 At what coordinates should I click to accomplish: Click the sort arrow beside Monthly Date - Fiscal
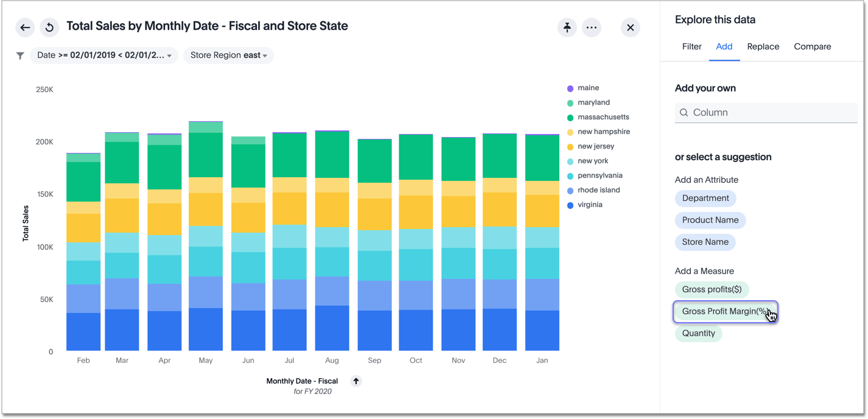(x=356, y=381)
